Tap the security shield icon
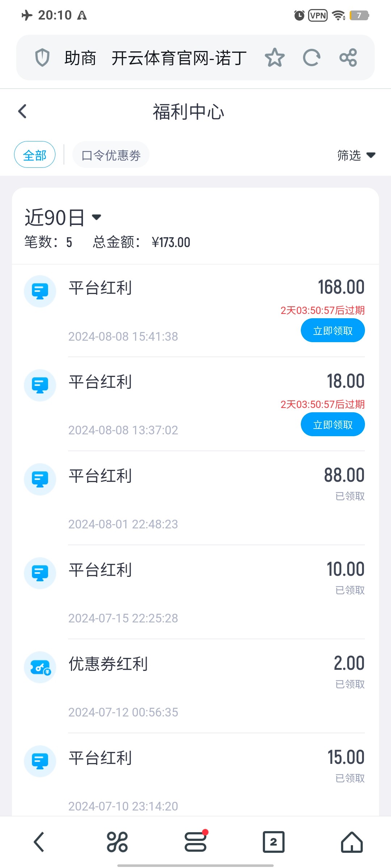The image size is (391, 868). pyautogui.click(x=42, y=58)
